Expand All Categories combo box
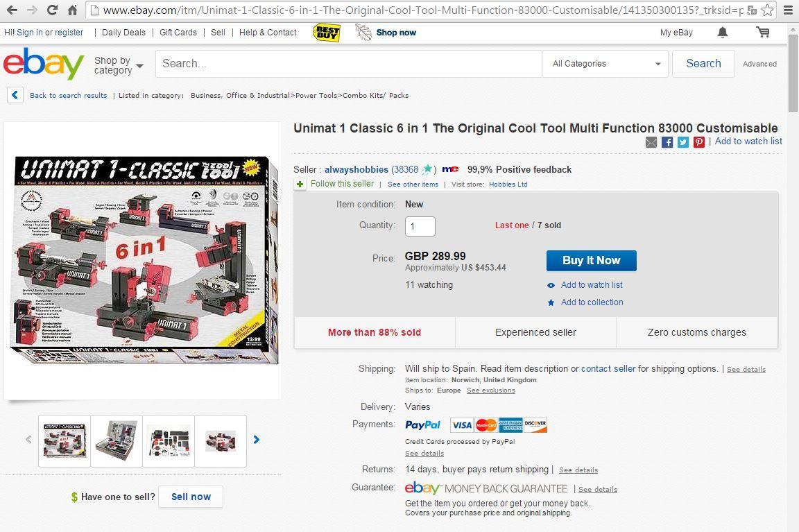The height and width of the screenshot is (532, 799). pos(605,64)
